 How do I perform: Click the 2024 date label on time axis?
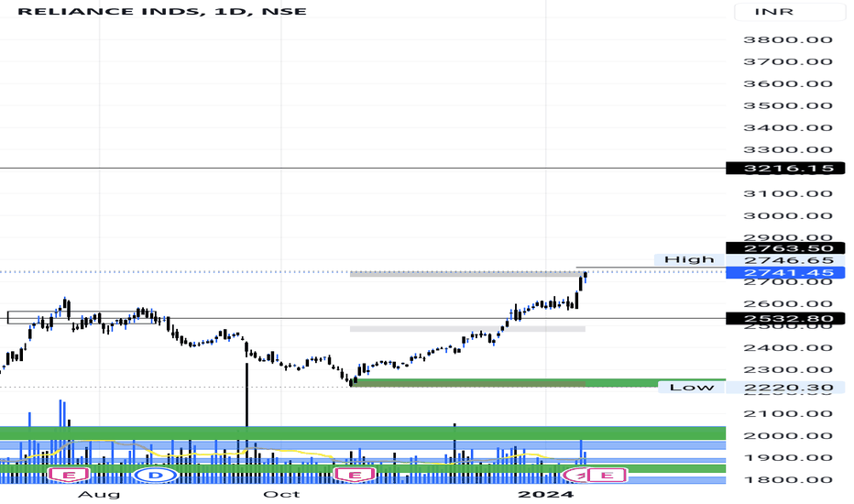546,494
